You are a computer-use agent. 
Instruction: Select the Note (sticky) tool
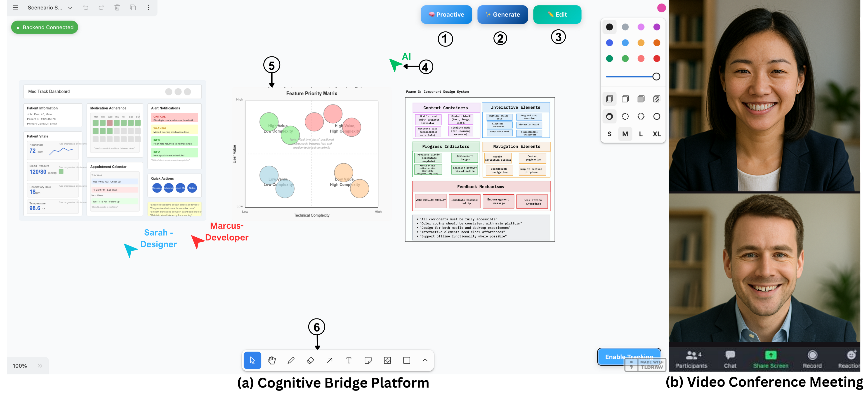pyautogui.click(x=368, y=360)
